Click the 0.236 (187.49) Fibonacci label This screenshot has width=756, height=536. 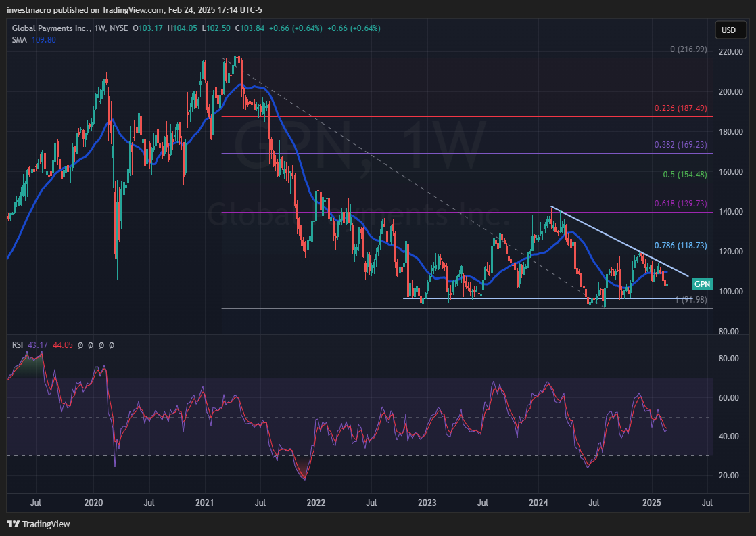pyautogui.click(x=679, y=108)
